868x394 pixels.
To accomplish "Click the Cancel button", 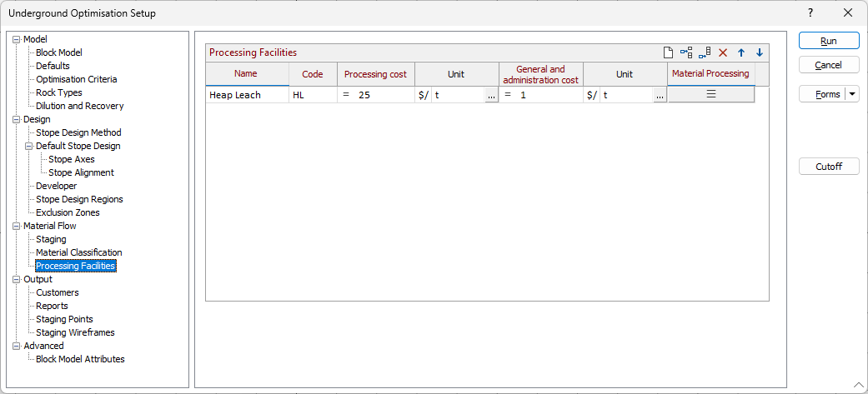I will click(829, 65).
